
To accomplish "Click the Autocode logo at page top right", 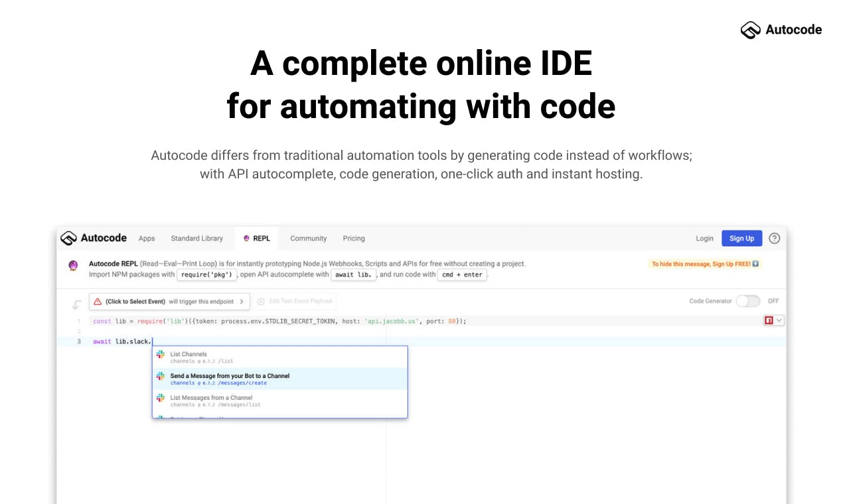I will 781,30.
